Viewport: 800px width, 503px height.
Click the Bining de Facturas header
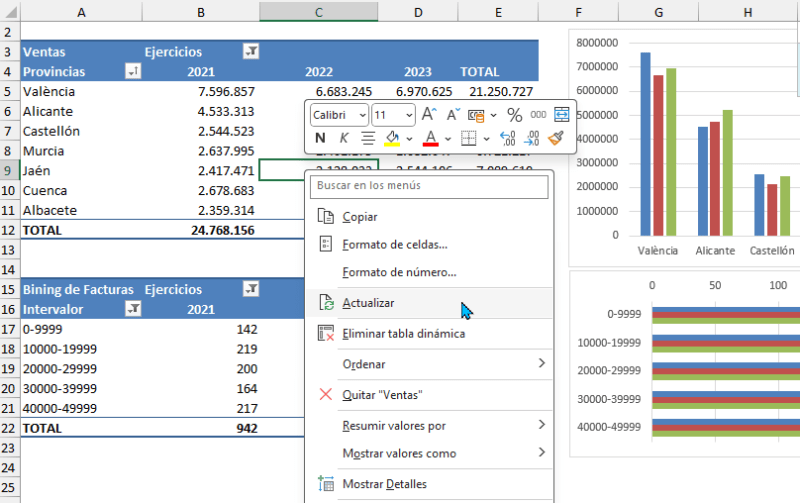pyautogui.click(x=78, y=289)
